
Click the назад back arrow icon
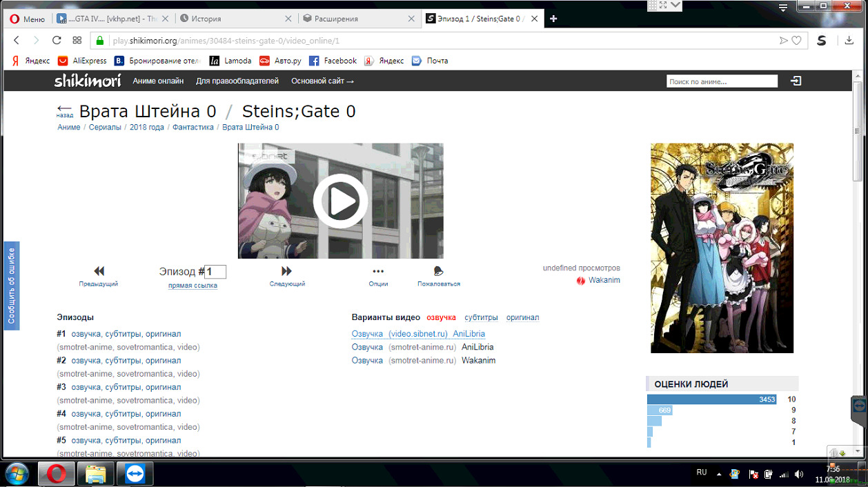pos(65,111)
